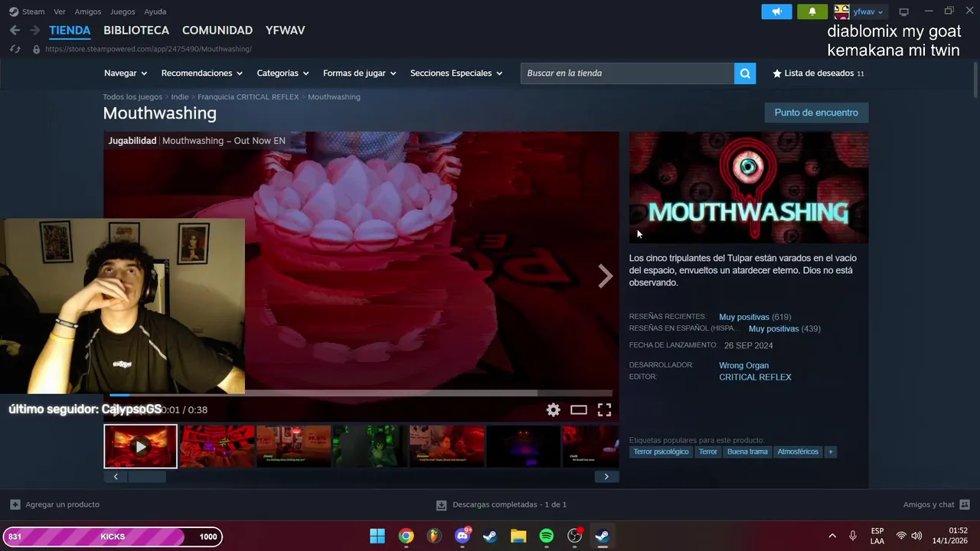Open the Friends and chat icon
The image size is (980, 551).
pyautogui.click(x=964, y=504)
